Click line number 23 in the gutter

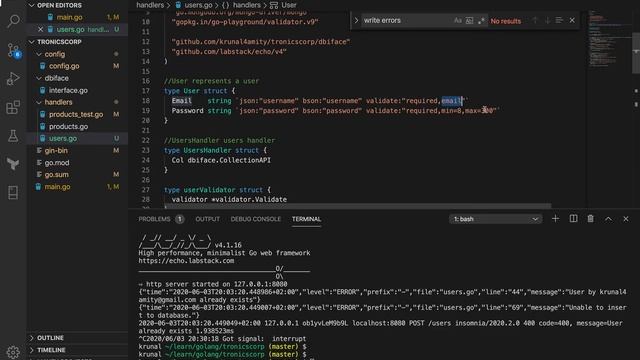click(146, 150)
